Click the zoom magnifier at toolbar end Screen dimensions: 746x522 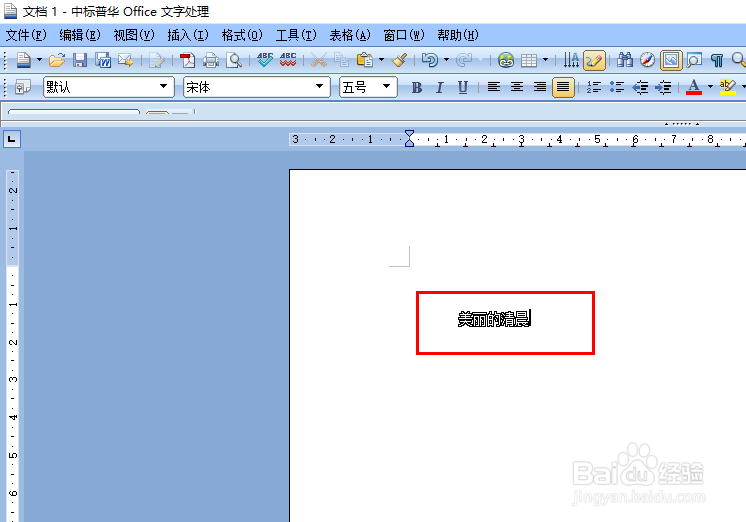coord(738,60)
